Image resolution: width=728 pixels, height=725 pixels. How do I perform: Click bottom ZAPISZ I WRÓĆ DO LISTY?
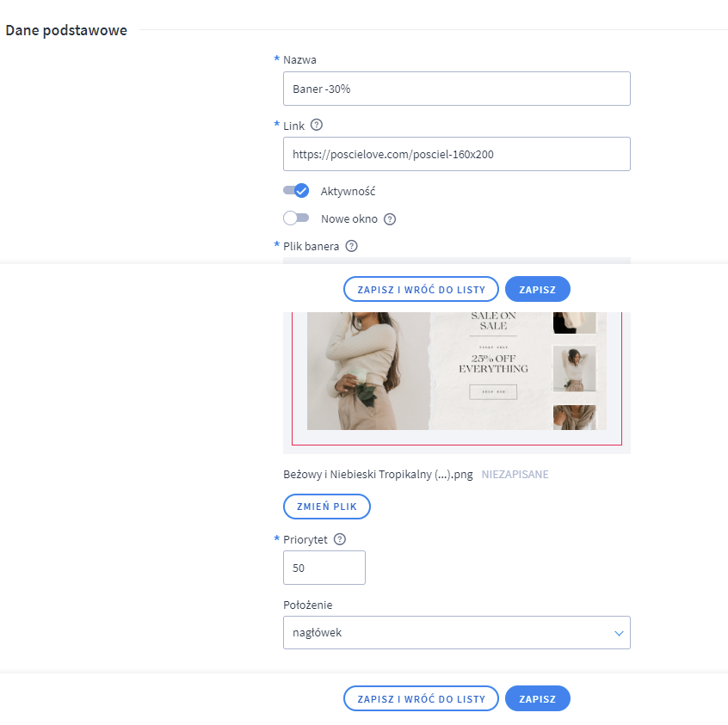[421, 698]
